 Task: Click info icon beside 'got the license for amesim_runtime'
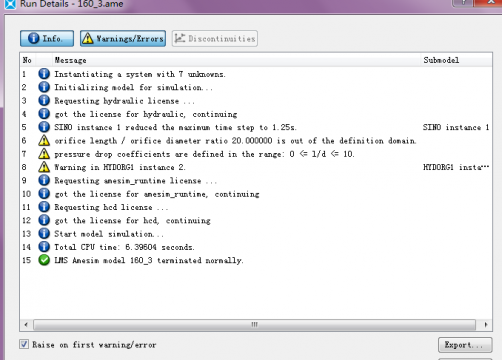point(44,194)
